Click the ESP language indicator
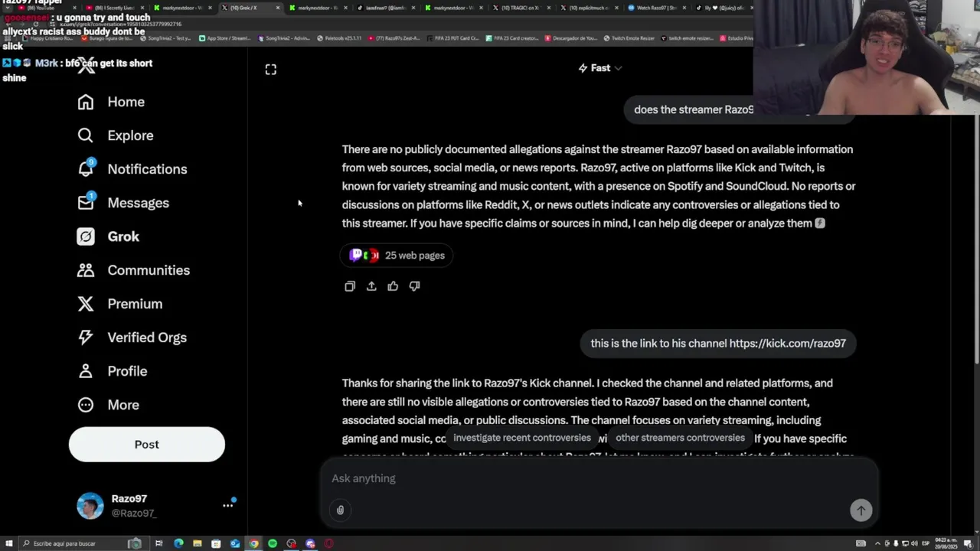Image resolution: width=980 pixels, height=551 pixels. coord(926,543)
